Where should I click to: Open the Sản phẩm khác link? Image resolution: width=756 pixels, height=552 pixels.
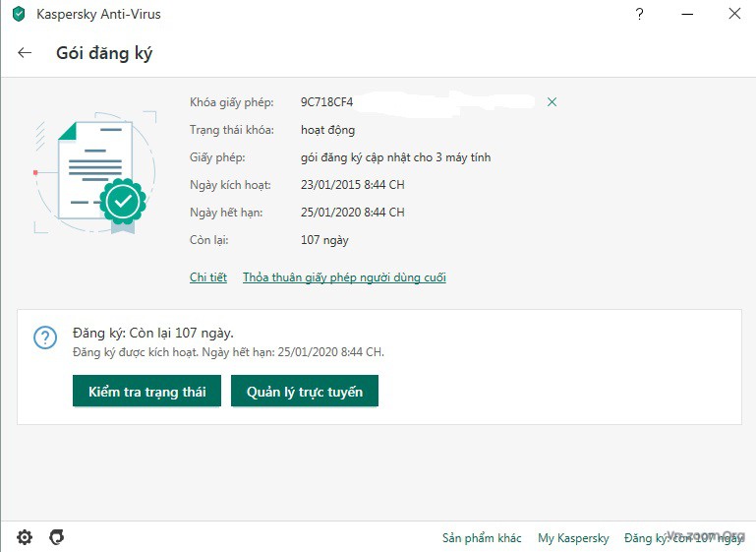[482, 538]
